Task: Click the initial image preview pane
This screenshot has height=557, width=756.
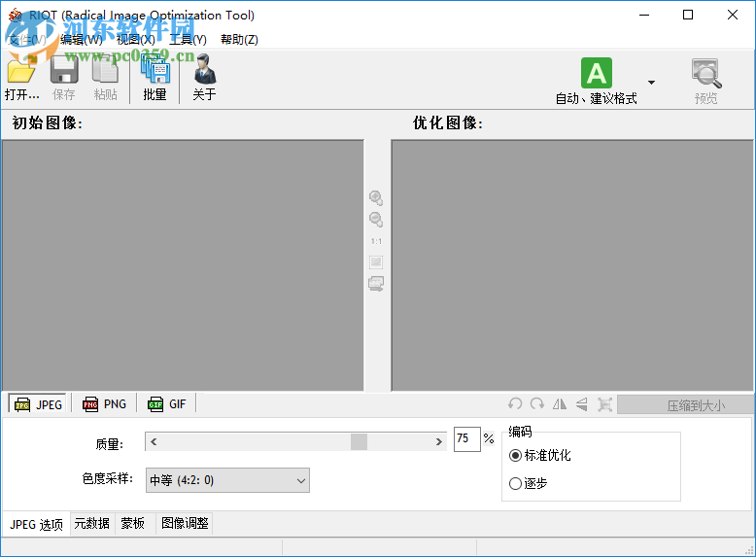Action: tap(183, 265)
